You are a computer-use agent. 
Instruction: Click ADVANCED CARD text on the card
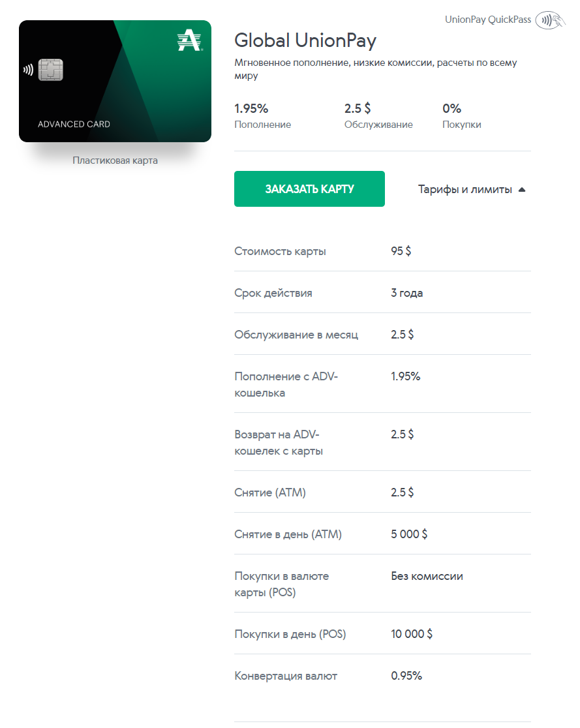[x=74, y=124]
